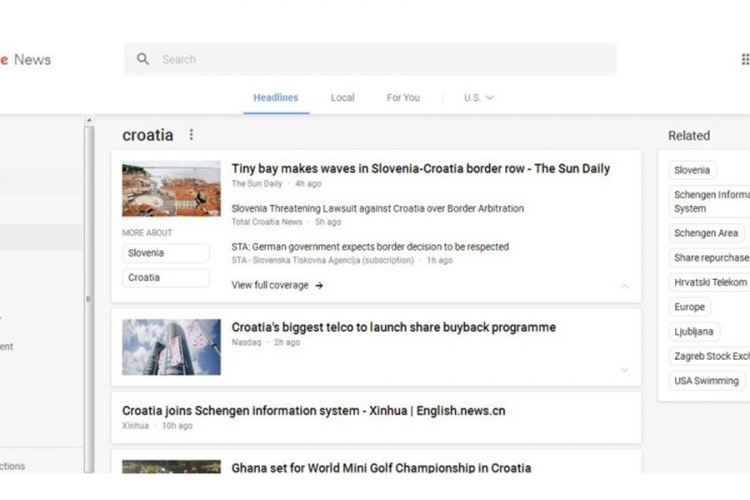Open the croatia section three-dot menu
The height and width of the screenshot is (500, 750).
click(x=191, y=135)
